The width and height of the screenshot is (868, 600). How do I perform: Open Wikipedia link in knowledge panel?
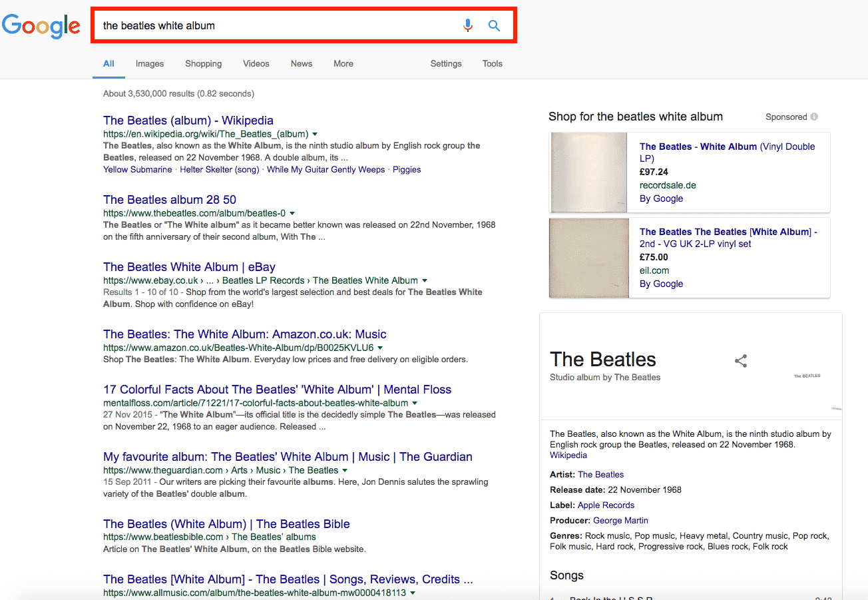[x=568, y=455]
